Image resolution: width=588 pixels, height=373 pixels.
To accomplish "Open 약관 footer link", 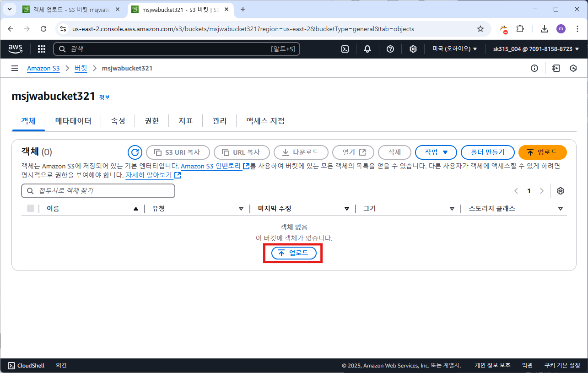I will pos(528,365).
